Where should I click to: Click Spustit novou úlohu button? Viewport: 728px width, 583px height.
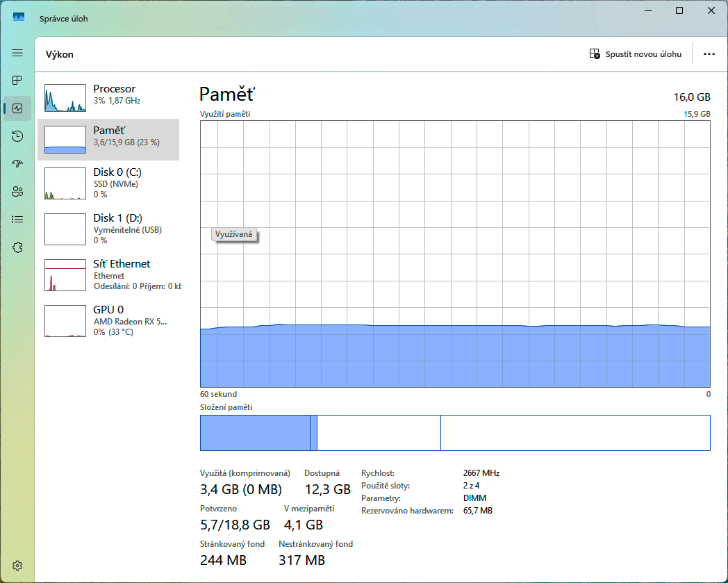pyautogui.click(x=635, y=54)
